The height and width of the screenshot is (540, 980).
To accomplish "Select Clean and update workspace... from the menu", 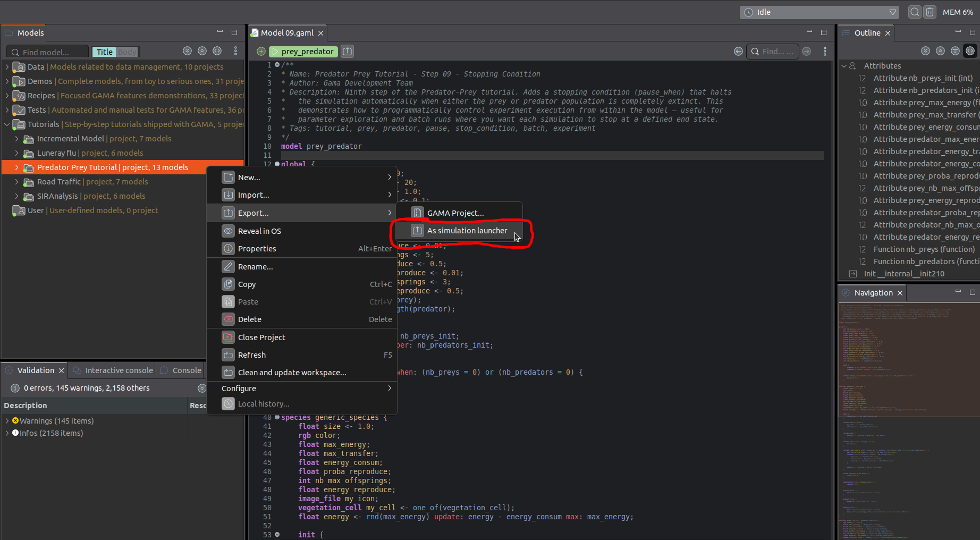I will [301, 373].
